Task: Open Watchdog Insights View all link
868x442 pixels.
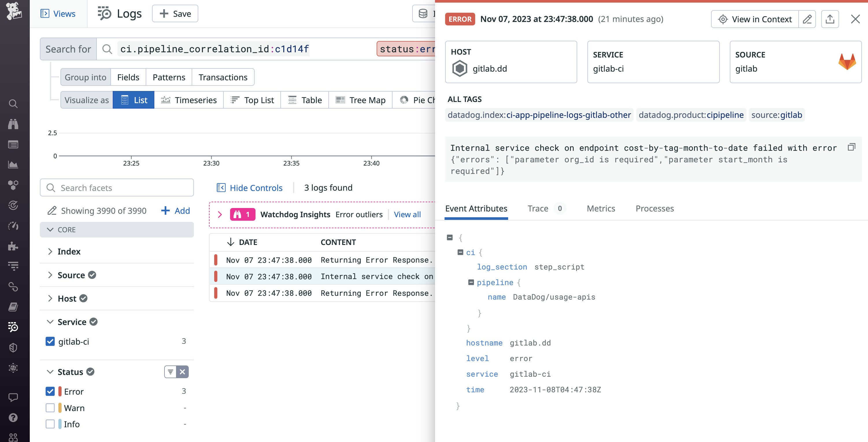Action: 407,214
